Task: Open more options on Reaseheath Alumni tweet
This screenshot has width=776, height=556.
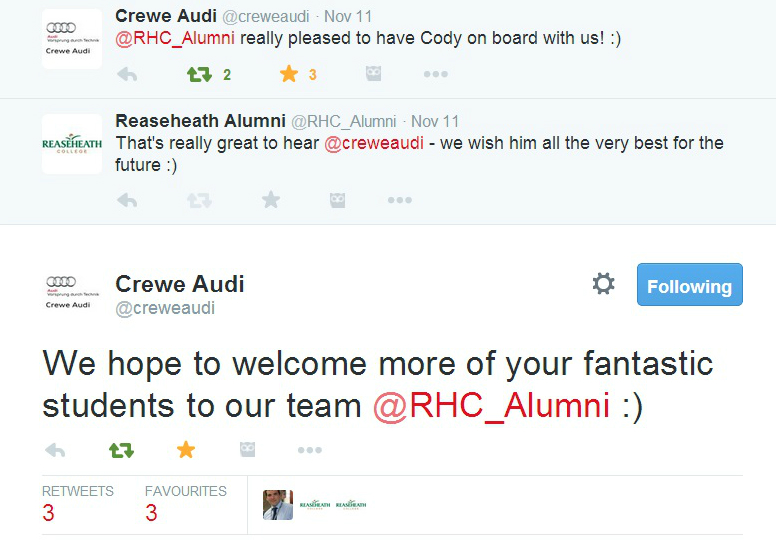Action: [399, 200]
